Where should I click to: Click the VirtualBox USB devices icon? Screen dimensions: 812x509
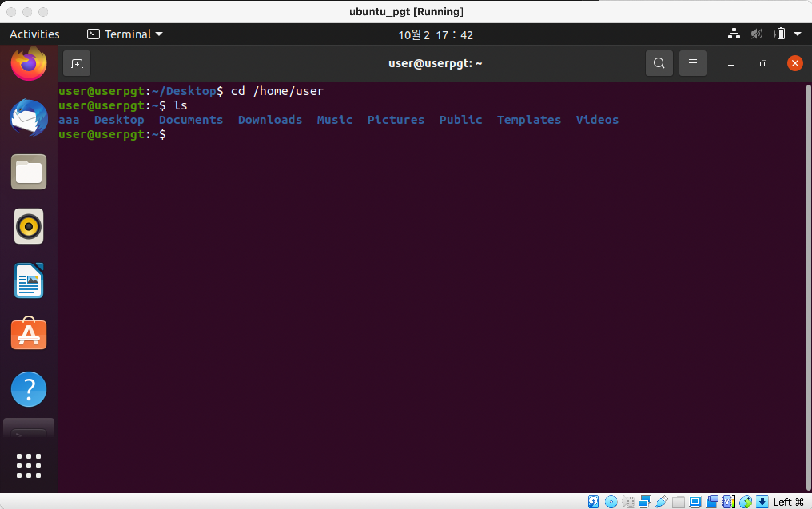click(661, 502)
